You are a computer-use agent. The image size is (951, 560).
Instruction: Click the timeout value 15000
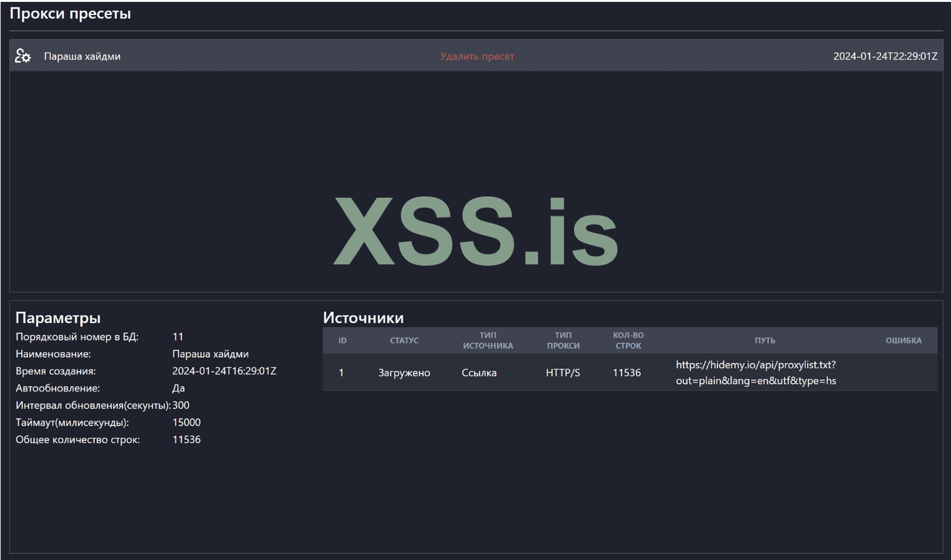click(187, 422)
